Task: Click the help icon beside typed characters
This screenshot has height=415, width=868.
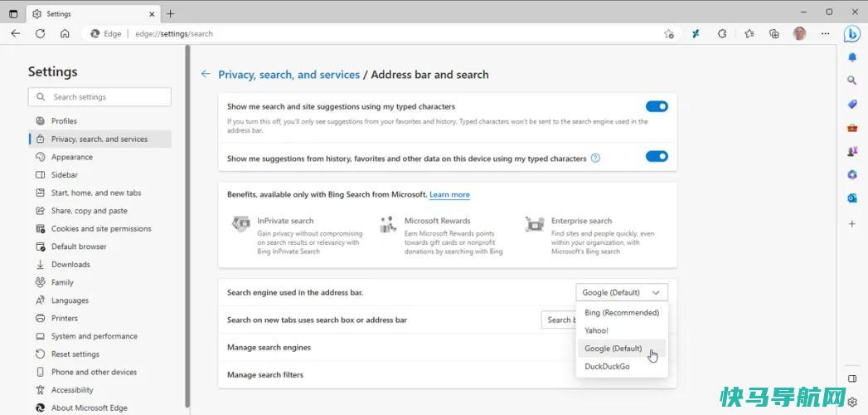Action: 595,159
